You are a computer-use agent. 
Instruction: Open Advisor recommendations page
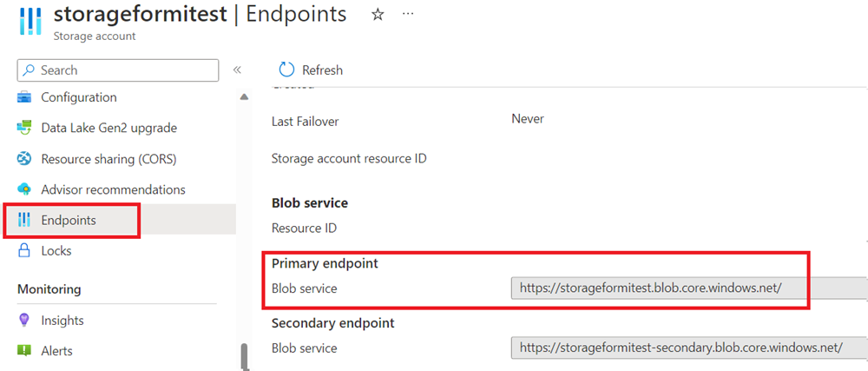(x=113, y=189)
